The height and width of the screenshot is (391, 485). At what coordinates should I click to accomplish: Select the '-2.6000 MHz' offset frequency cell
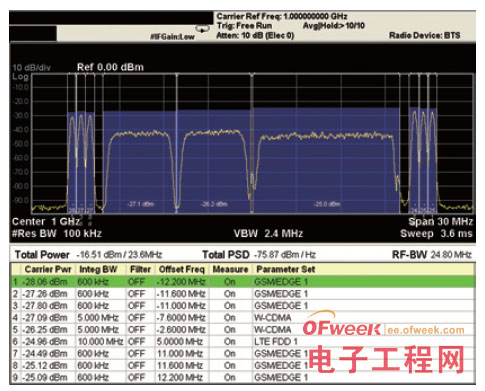pos(181,330)
